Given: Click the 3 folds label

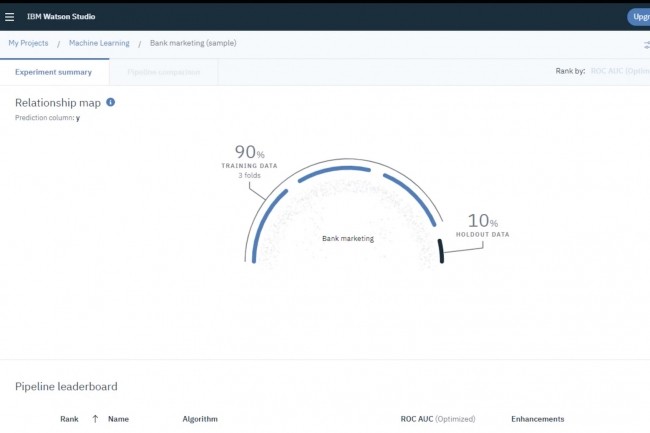Looking at the screenshot, I should (250, 175).
